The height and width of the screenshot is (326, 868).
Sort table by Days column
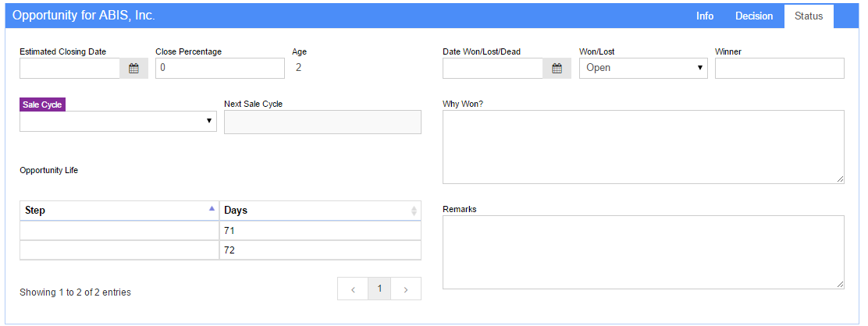click(320, 211)
